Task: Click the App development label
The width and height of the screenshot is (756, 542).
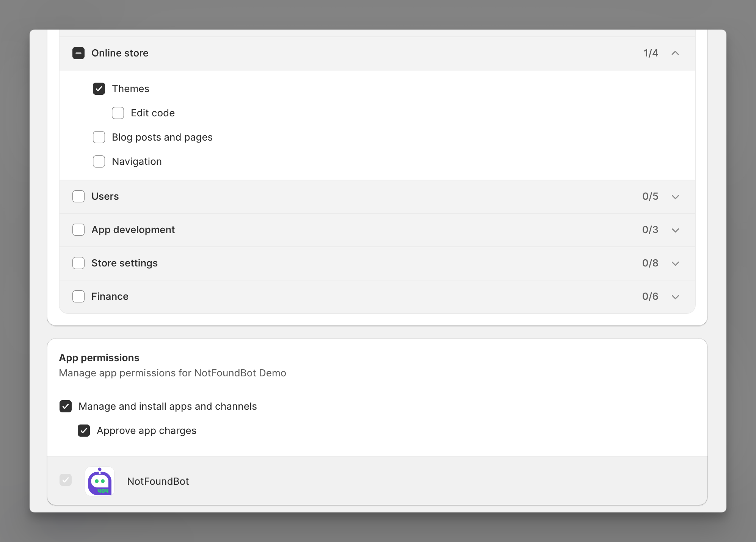Action: coord(133,230)
